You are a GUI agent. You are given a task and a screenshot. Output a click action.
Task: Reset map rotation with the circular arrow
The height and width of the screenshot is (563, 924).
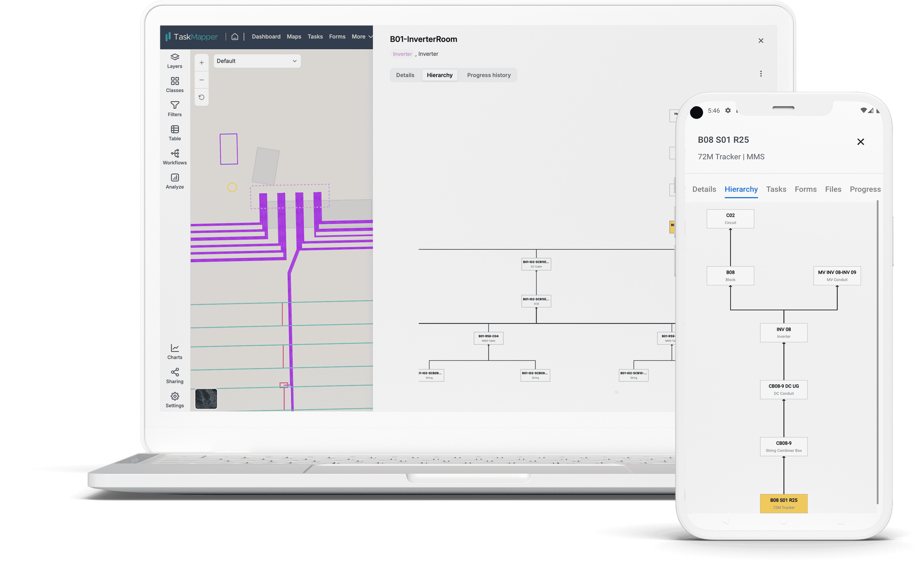click(201, 97)
